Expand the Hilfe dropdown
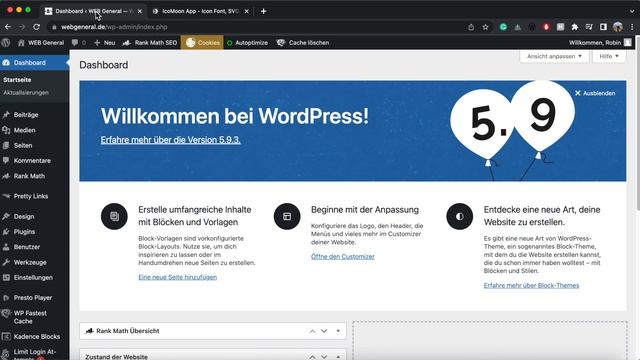The image size is (640, 360). [x=609, y=56]
